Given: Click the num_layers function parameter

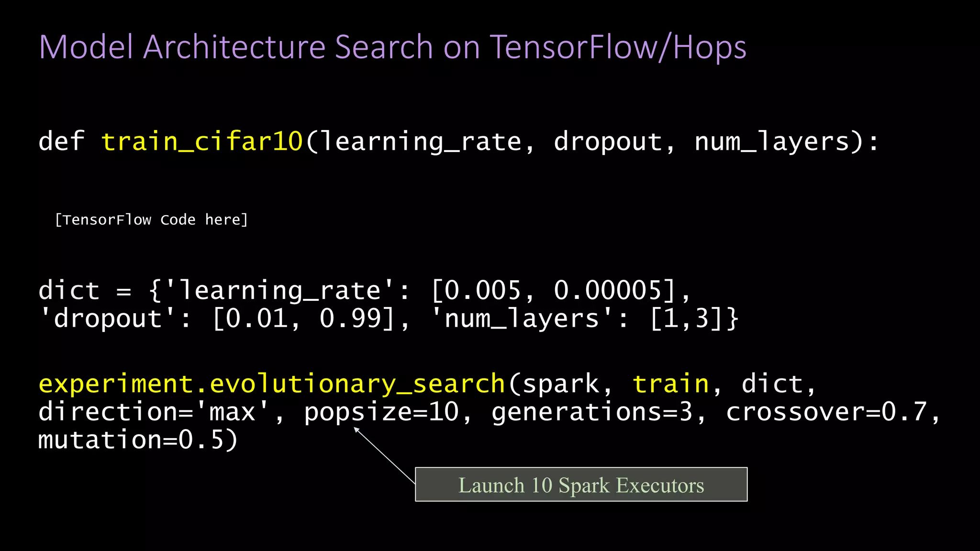Looking at the screenshot, I should coord(771,142).
